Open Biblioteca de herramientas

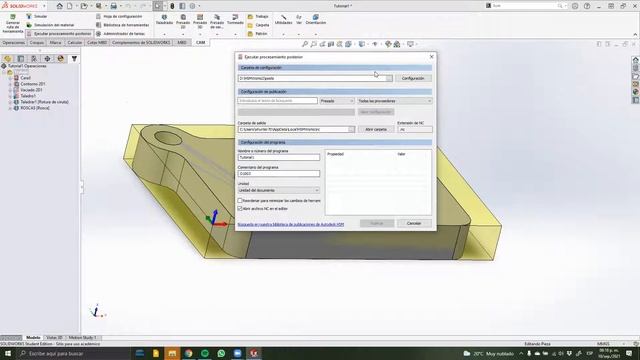pyautogui.click(x=122, y=25)
